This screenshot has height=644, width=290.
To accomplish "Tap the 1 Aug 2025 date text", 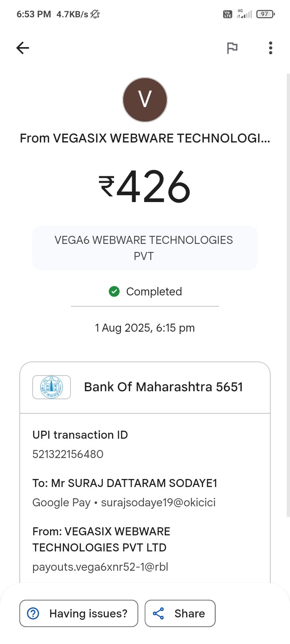I will (x=145, y=328).
